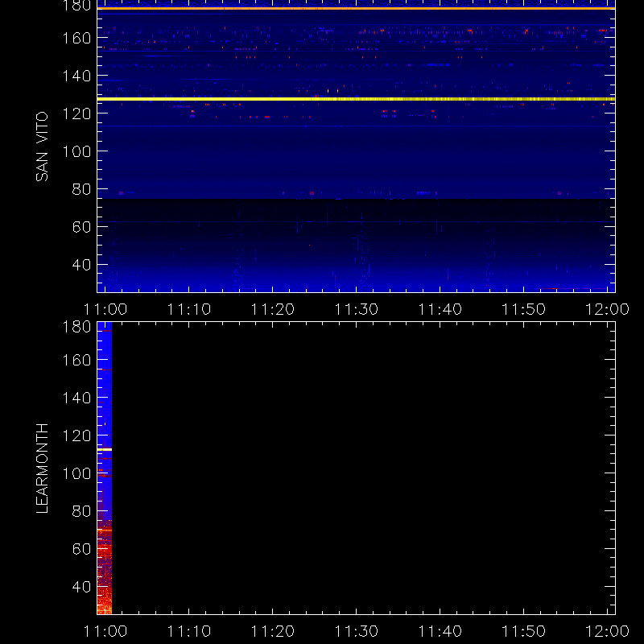This screenshot has height=644, width=644.
Task: Select the 160 tick label on LEARMONTH plot
Action: (76, 360)
